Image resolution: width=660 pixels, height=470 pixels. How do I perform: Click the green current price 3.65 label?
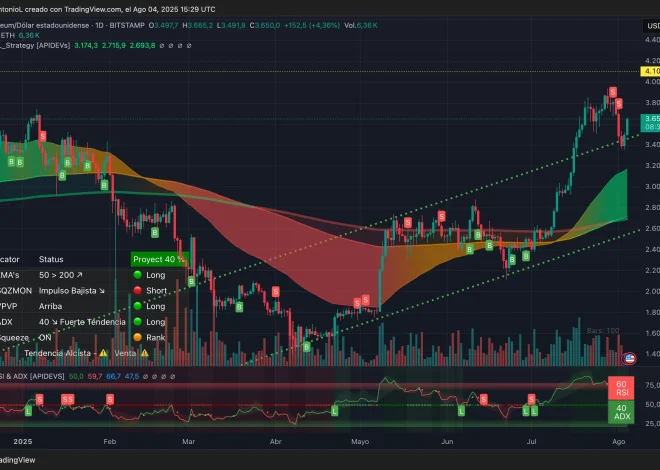(650, 123)
